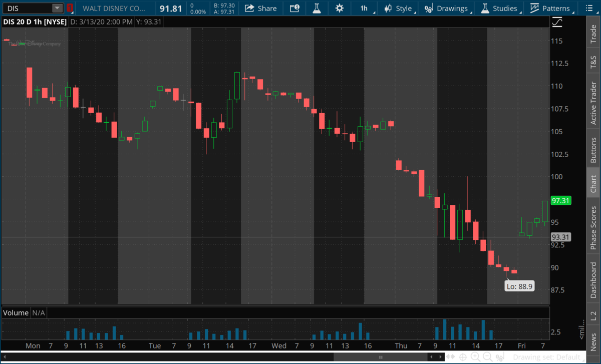Click the 93.31 cursor price label
Image resolution: width=601 pixels, height=364 pixels.
click(x=561, y=237)
